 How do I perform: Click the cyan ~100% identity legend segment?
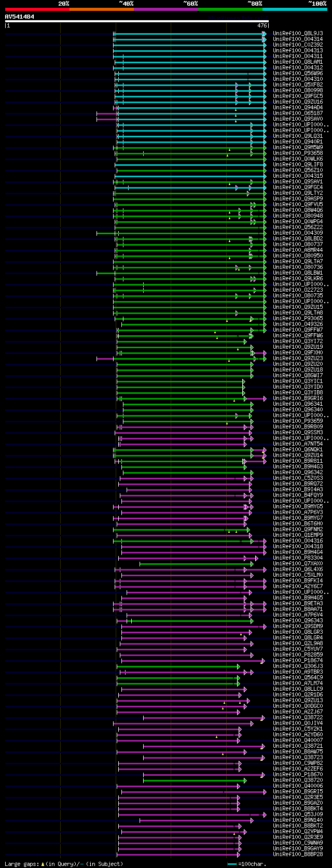tap(294, 9)
